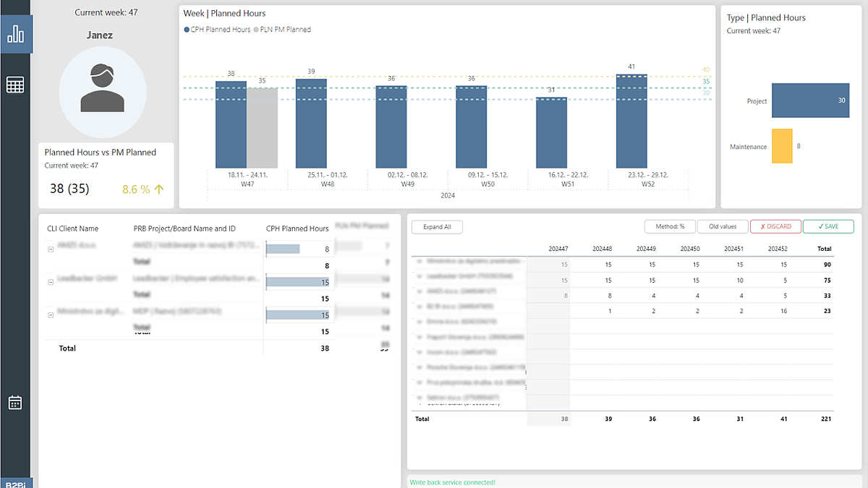Click the 202449 column header
Image resolution: width=868 pixels, height=488 pixels.
pos(646,249)
